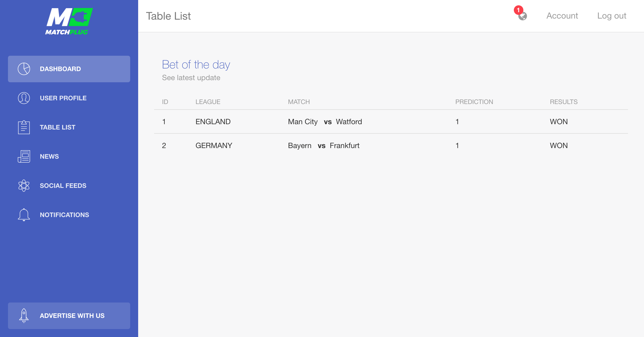Viewport: 644px width, 337px height.
Task: Click the Log out link
Action: click(612, 16)
